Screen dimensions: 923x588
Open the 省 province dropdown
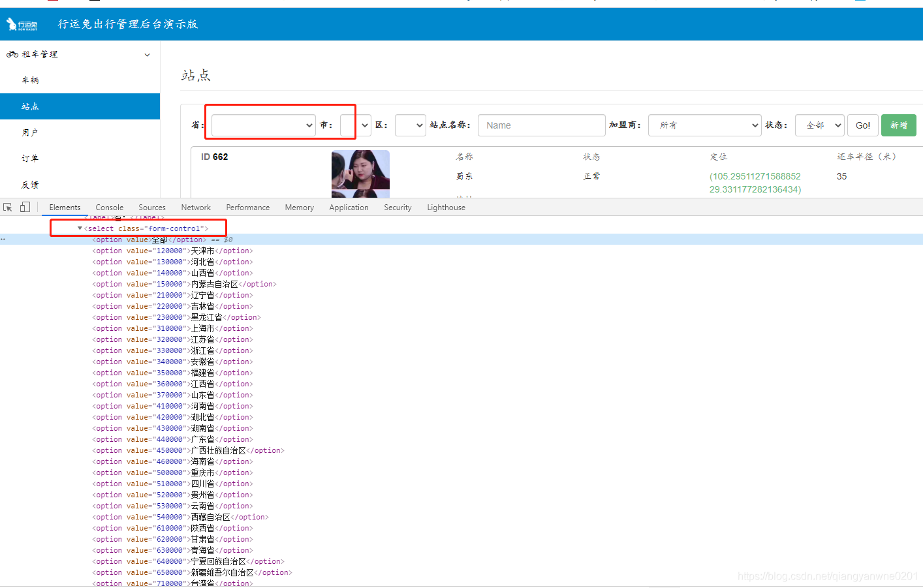tap(264, 125)
